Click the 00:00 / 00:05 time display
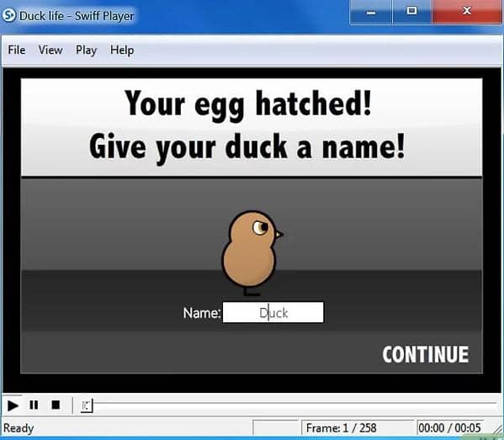The width and height of the screenshot is (504, 440). tap(450, 427)
